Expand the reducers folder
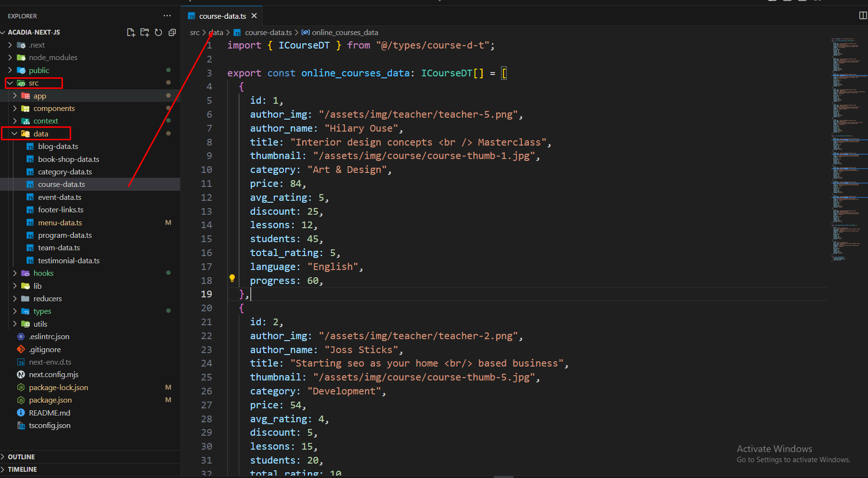This screenshot has height=478, width=868. tap(15, 298)
